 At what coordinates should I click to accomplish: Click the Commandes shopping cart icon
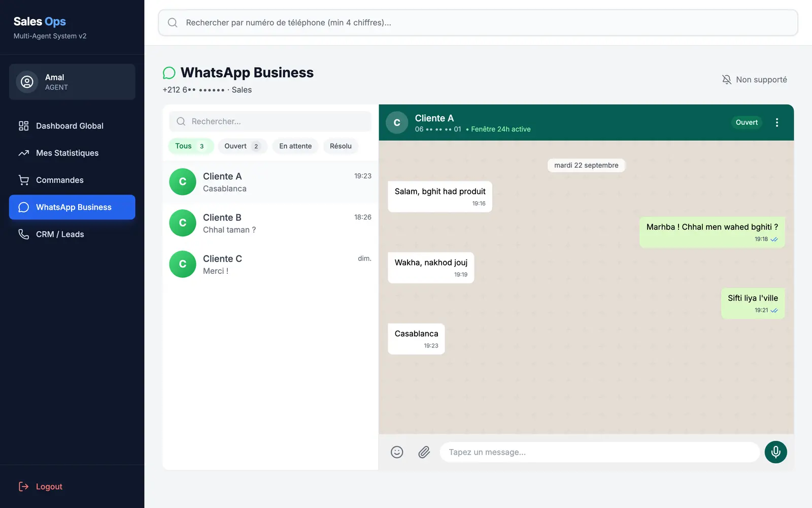click(23, 180)
